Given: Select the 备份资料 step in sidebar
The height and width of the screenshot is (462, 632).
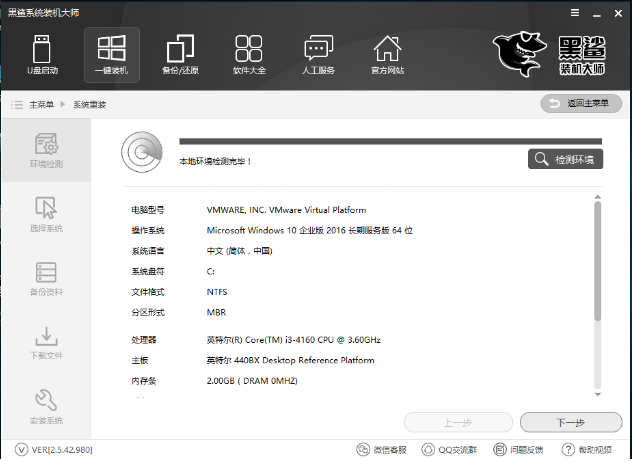Looking at the screenshot, I should click(x=46, y=279).
